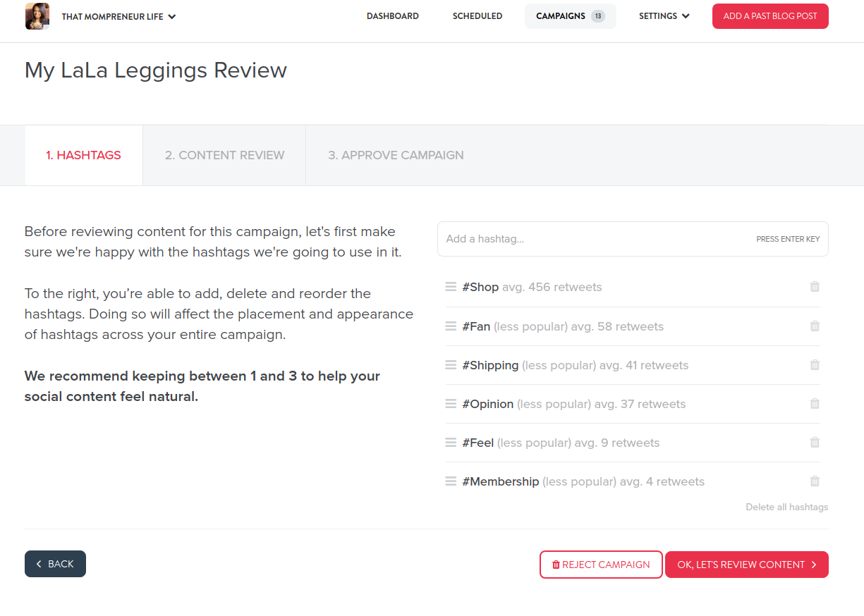
Task: Open the Scheduled page
Action: 477,16
